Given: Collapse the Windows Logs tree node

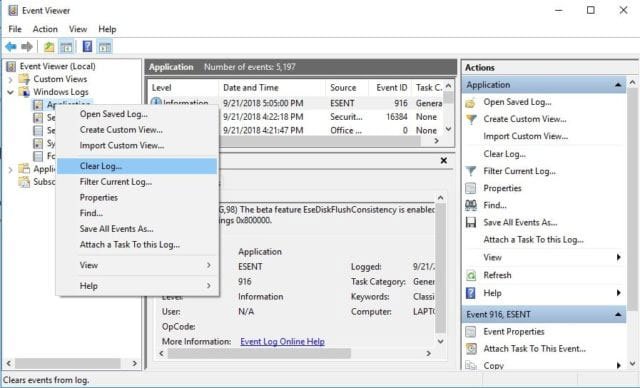Looking at the screenshot, I should click(x=11, y=92).
